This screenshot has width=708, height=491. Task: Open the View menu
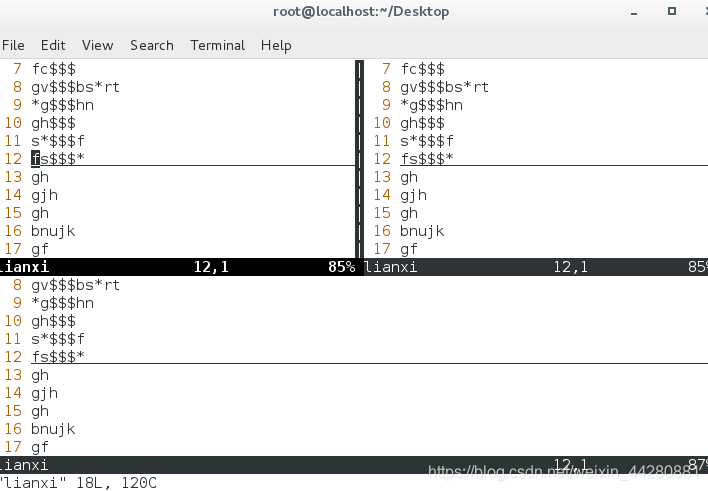tap(97, 45)
